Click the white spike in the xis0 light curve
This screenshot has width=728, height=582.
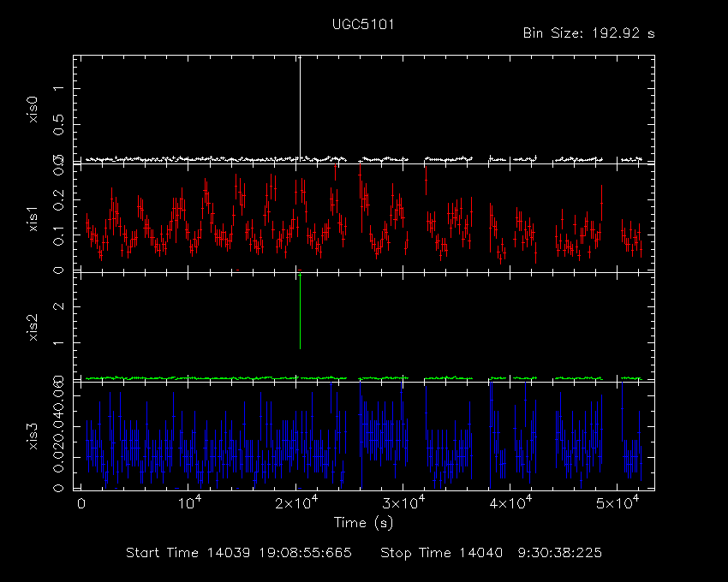tap(300, 108)
